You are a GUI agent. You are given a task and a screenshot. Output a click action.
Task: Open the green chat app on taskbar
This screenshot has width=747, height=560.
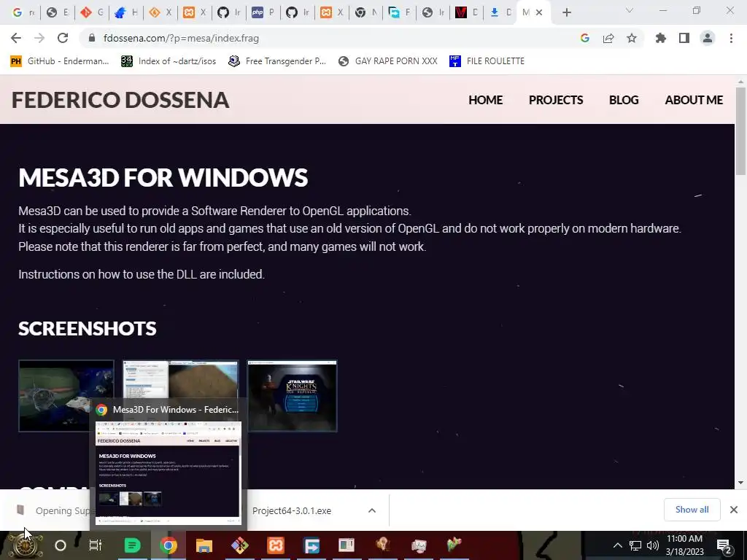coord(132,545)
